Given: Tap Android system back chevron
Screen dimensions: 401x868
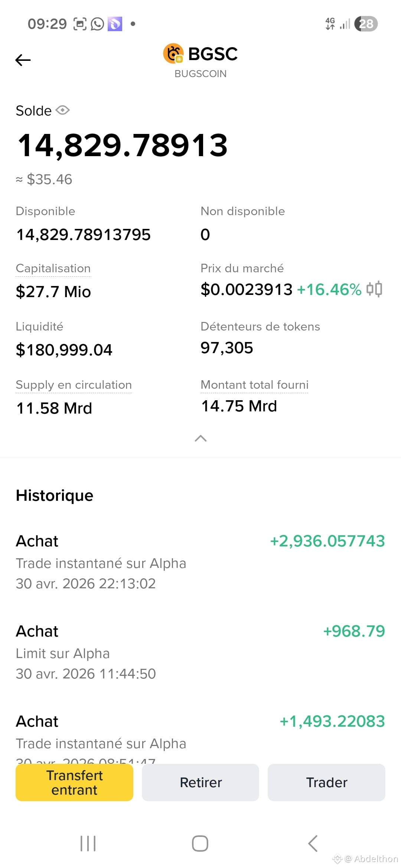Looking at the screenshot, I should (313, 844).
